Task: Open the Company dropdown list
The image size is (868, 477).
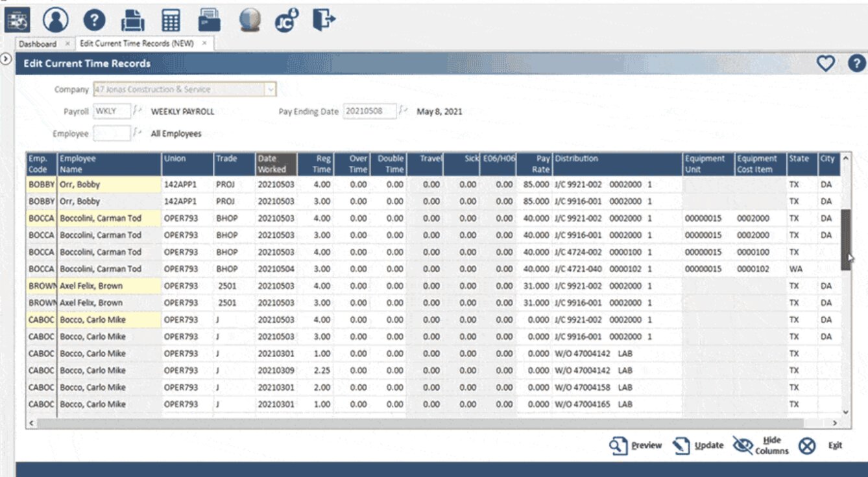Action: click(x=271, y=90)
